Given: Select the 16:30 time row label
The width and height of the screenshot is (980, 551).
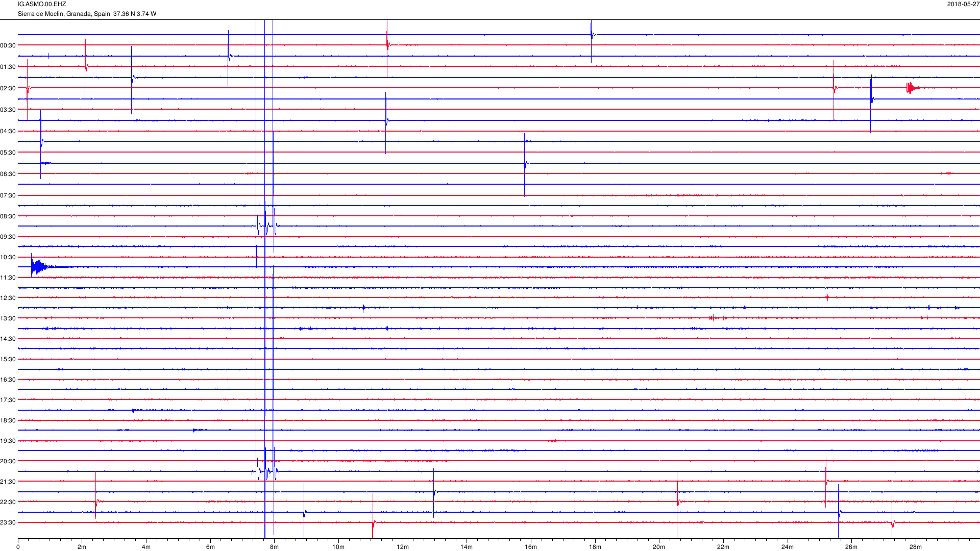Looking at the screenshot, I should tap(8, 380).
